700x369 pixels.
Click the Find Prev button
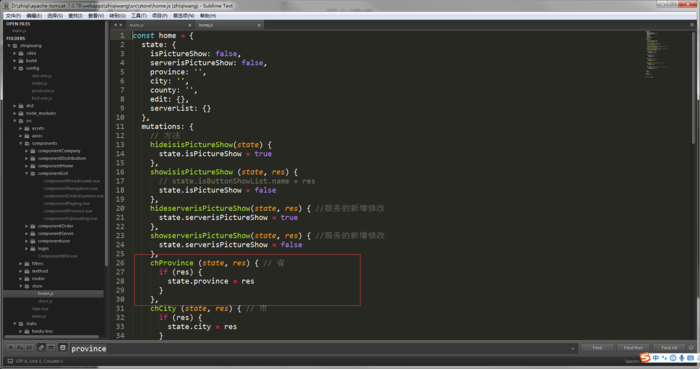tap(633, 348)
